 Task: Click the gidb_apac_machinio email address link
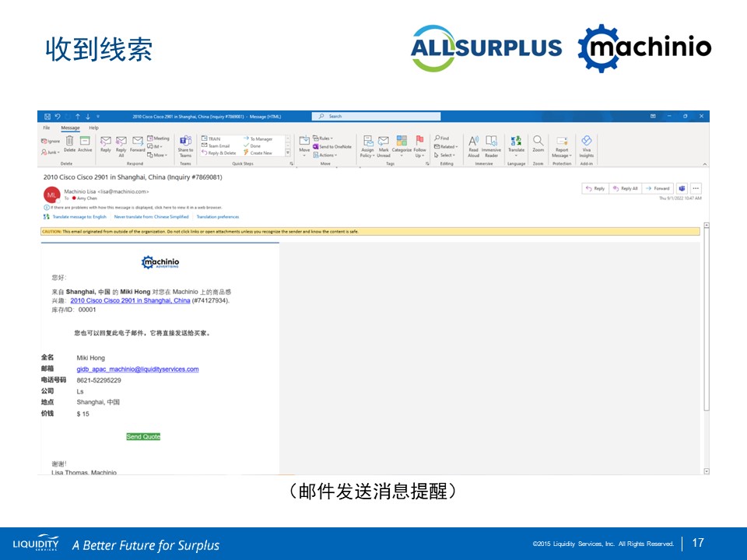[138, 369]
